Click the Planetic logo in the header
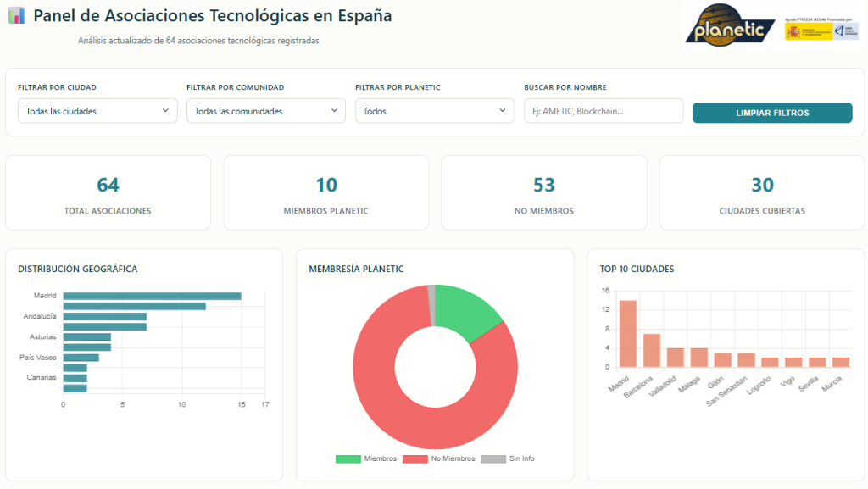868x489 pixels. pyautogui.click(x=730, y=24)
